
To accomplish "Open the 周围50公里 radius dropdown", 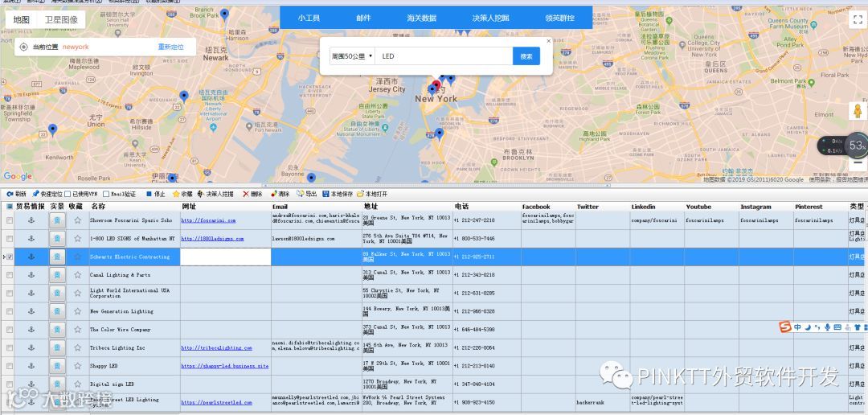I will tap(352, 56).
